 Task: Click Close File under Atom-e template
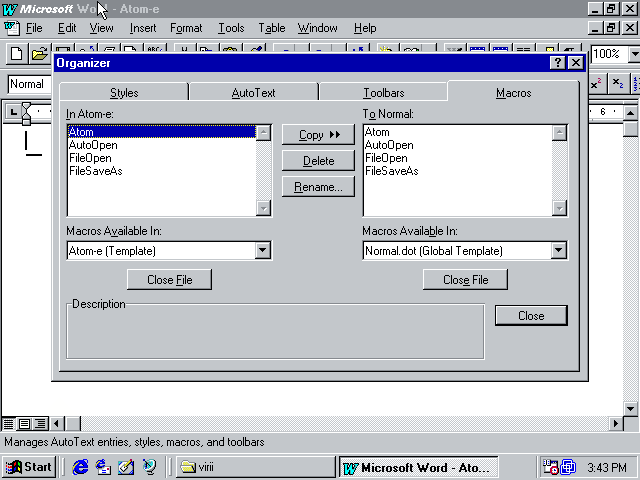click(x=169, y=280)
